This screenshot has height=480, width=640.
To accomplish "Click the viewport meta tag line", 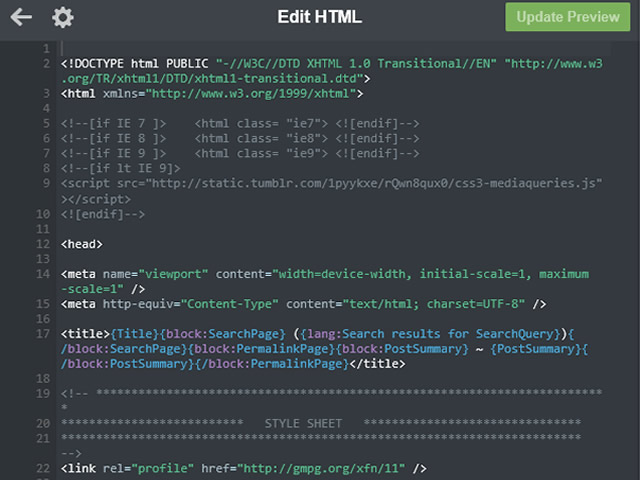I will [x=325, y=274].
